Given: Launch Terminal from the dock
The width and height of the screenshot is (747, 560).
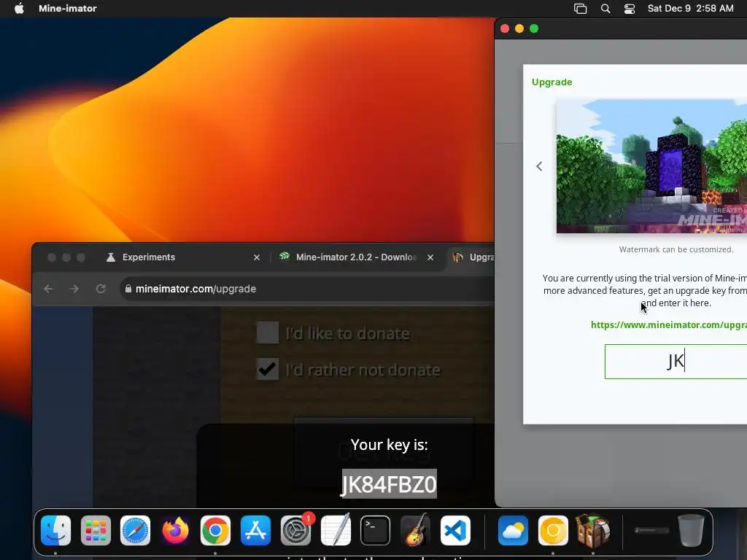Looking at the screenshot, I should tap(376, 530).
